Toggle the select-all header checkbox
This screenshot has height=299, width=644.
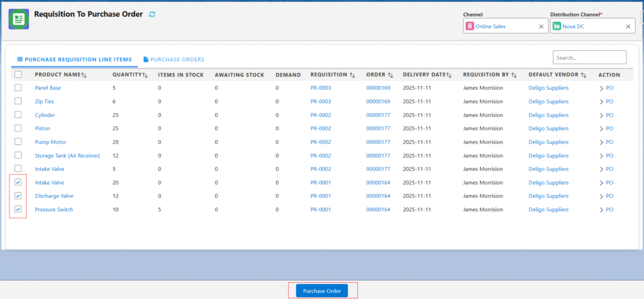(x=18, y=75)
